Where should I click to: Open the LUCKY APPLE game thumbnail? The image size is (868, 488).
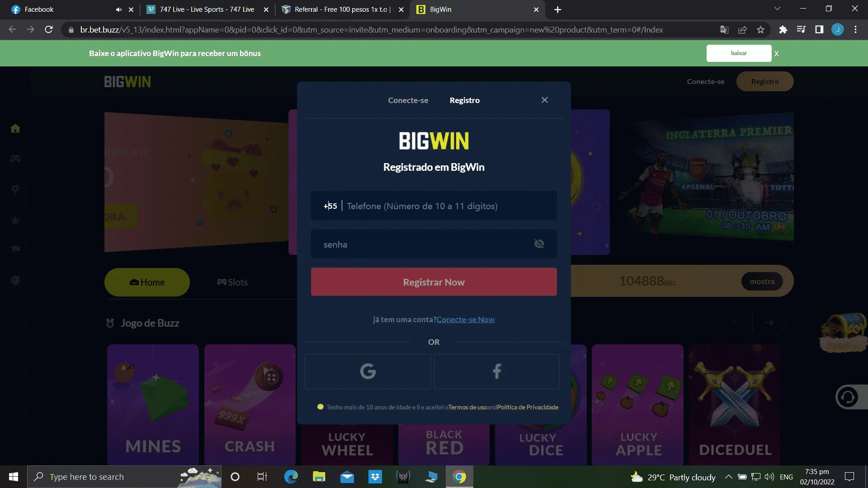637,404
